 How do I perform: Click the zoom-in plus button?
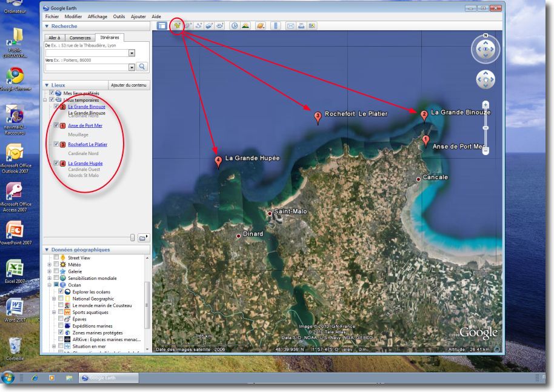486,105
